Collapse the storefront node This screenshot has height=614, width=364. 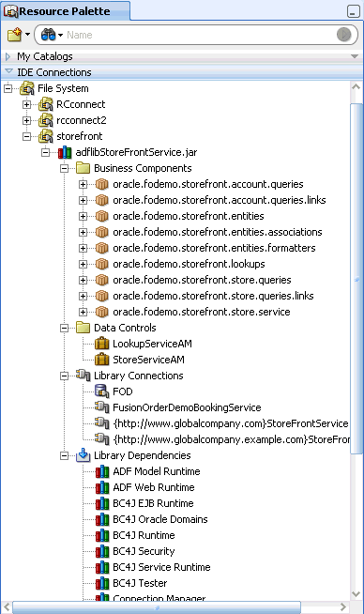[x=26, y=137]
